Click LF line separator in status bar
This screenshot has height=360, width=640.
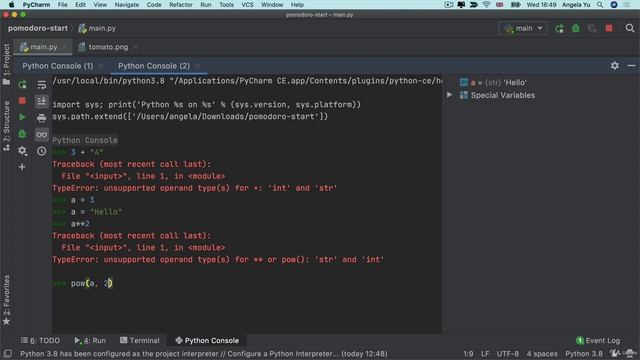pyautogui.click(x=485, y=353)
